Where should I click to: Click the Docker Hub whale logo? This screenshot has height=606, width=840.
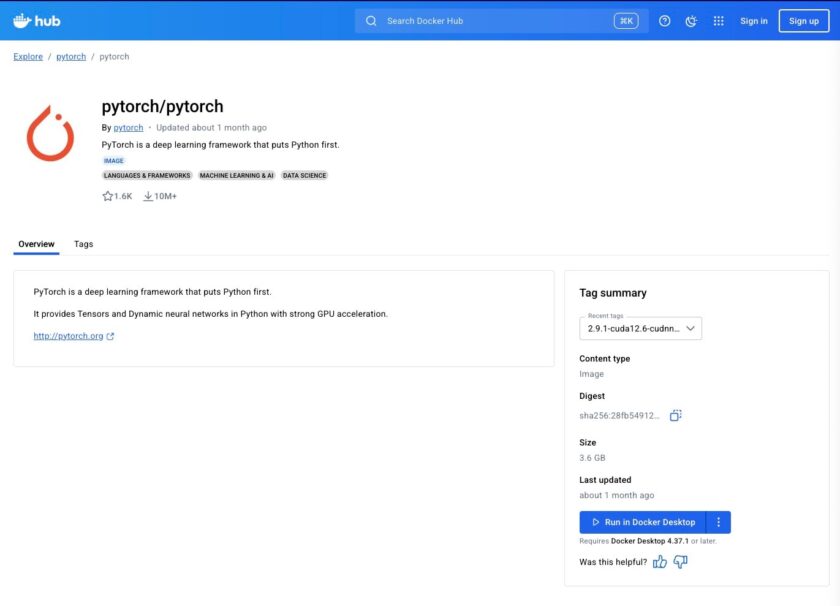[x=23, y=19]
